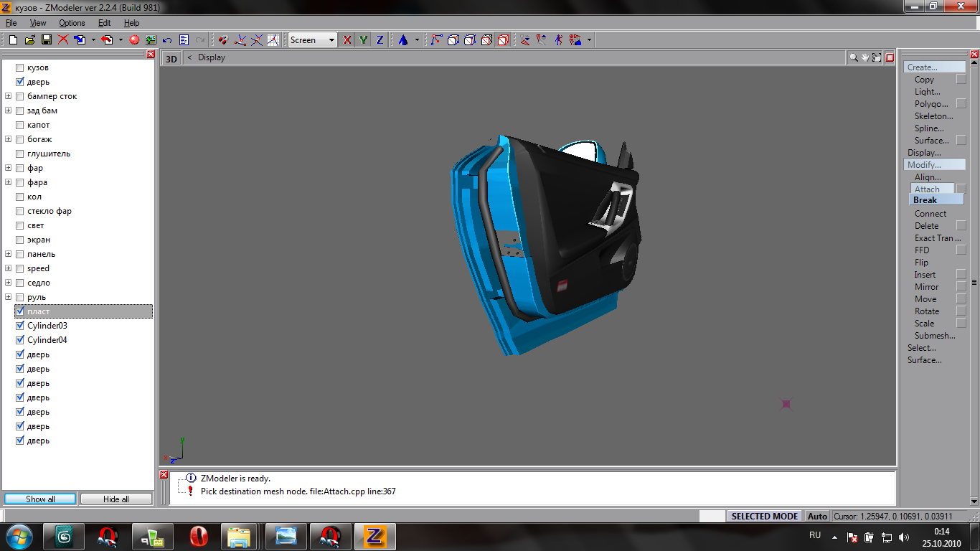Open the Screen axis system dropdown
980x551 pixels.
[331, 40]
